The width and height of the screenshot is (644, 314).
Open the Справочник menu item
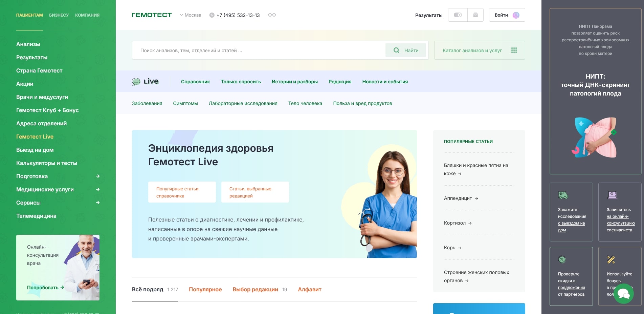(195, 82)
